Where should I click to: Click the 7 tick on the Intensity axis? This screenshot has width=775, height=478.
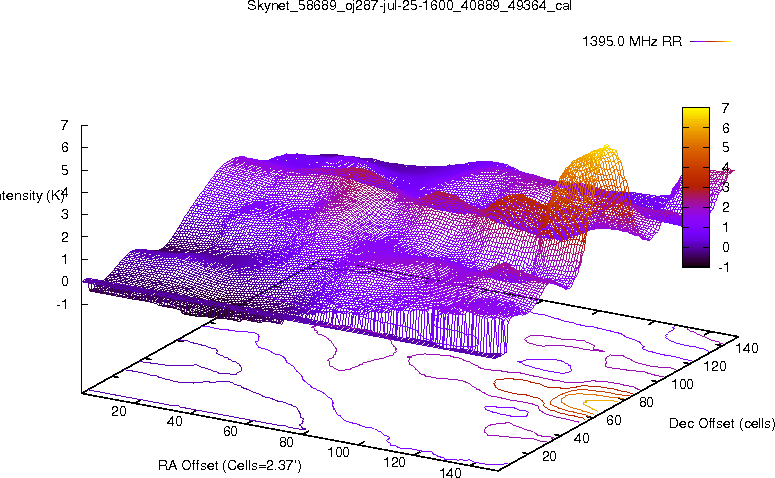64,126
